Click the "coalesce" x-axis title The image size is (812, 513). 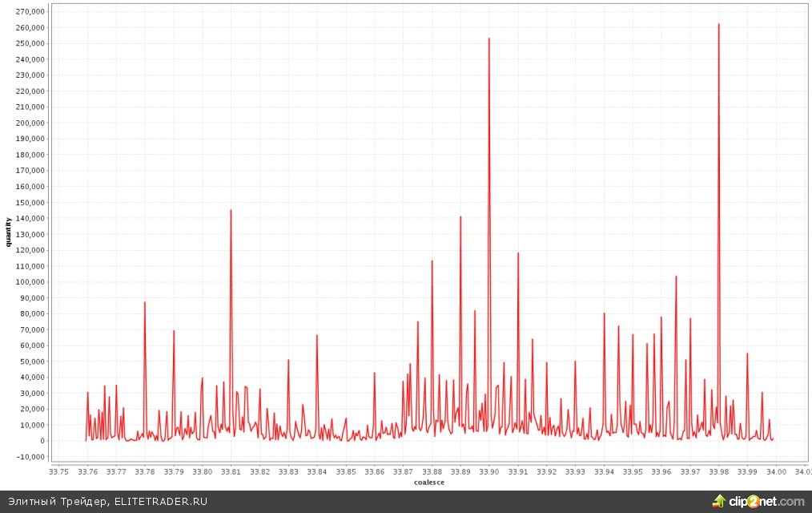click(429, 483)
